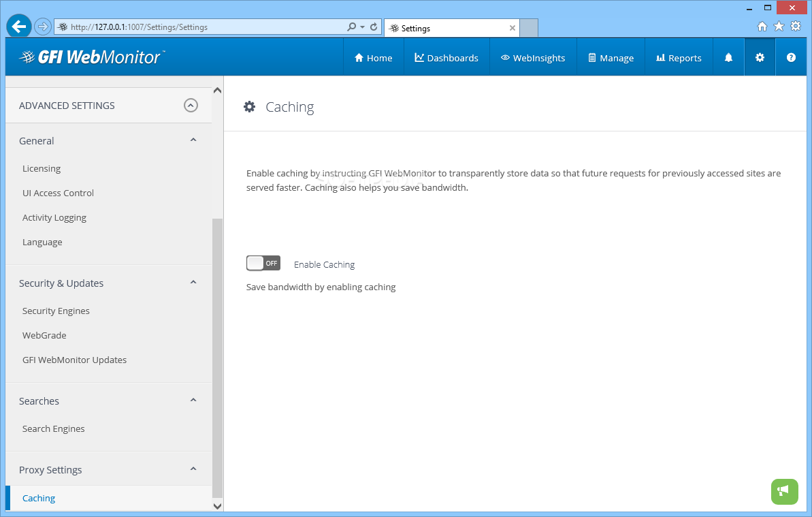Collapse the General group

click(x=193, y=140)
